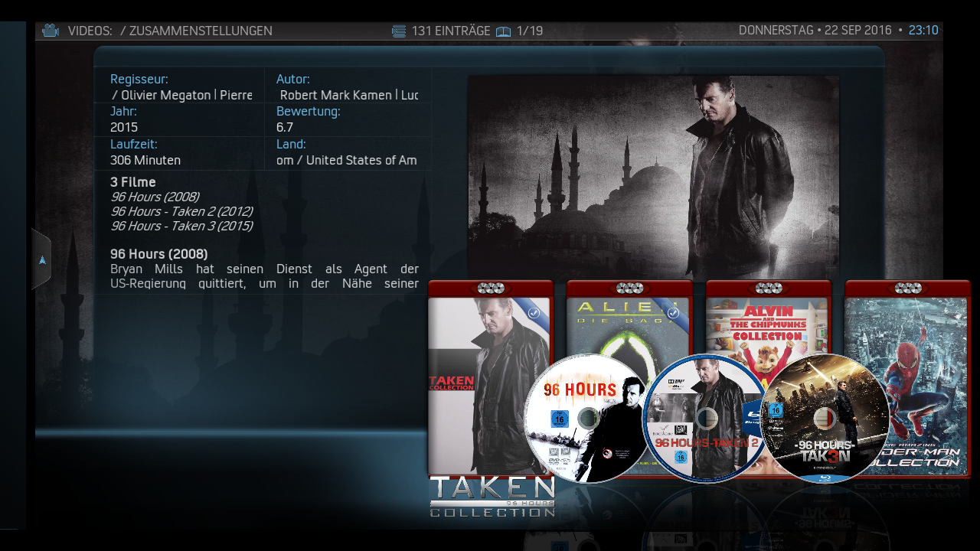The width and height of the screenshot is (980, 551).
Task: Click the 'Regisseur:' label
Action: pos(139,79)
